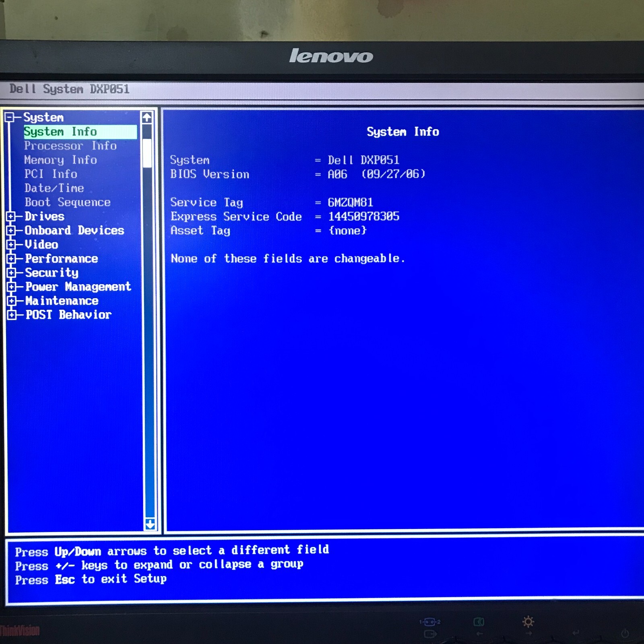Expand the POST Behavior plus box
Screen dimensions: 644x644
[12, 315]
